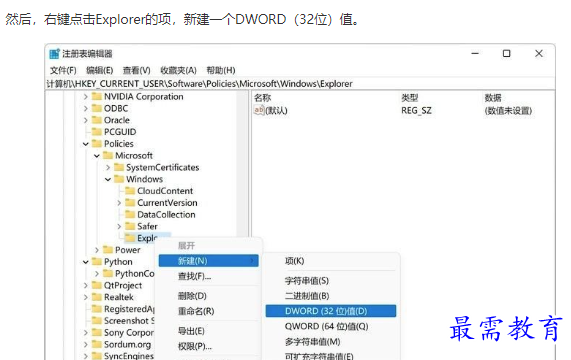Expand the ODBC tree node
This screenshot has height=360, width=571.
pos(86,108)
